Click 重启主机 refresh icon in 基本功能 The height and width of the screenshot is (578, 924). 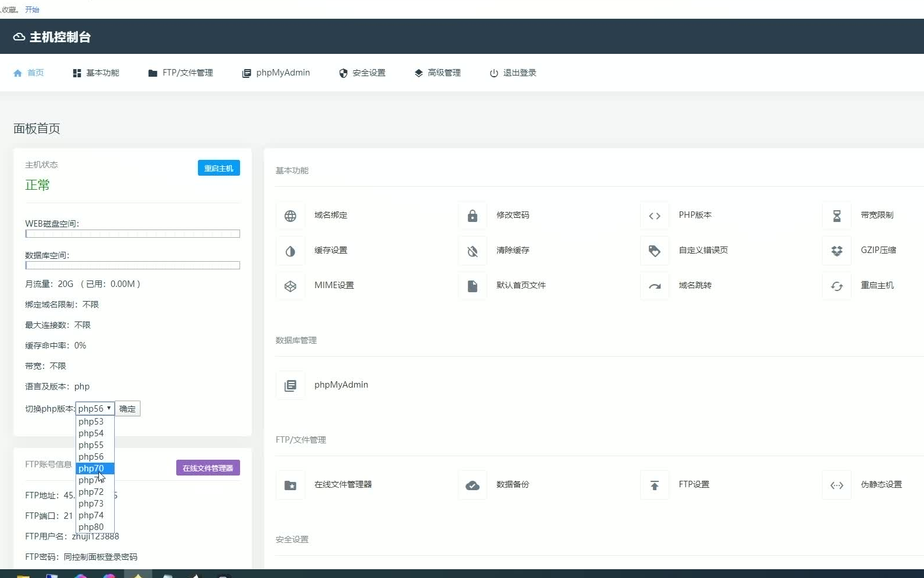point(837,286)
